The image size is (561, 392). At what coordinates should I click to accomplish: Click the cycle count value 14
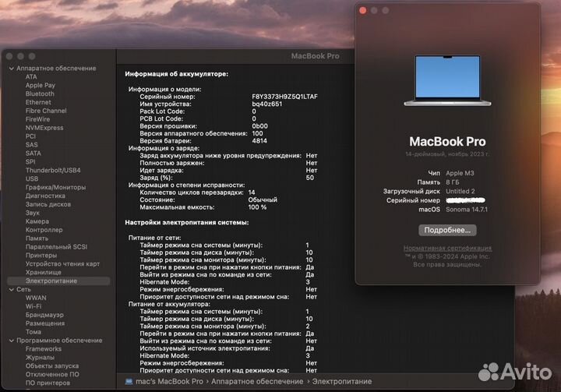click(x=252, y=192)
